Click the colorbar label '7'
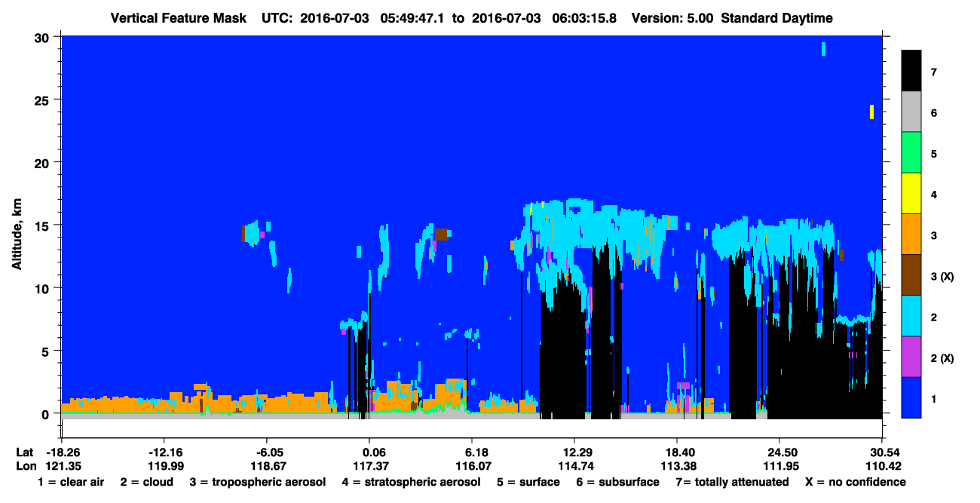980x503 pixels. point(933,72)
